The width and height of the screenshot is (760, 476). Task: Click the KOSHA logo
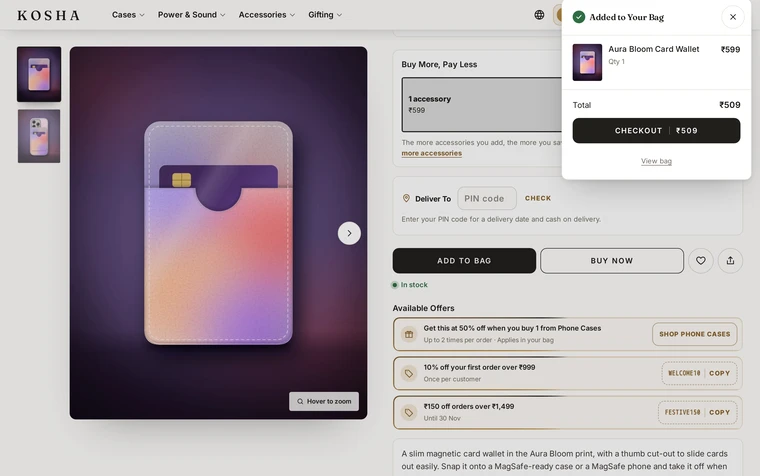[x=48, y=16]
